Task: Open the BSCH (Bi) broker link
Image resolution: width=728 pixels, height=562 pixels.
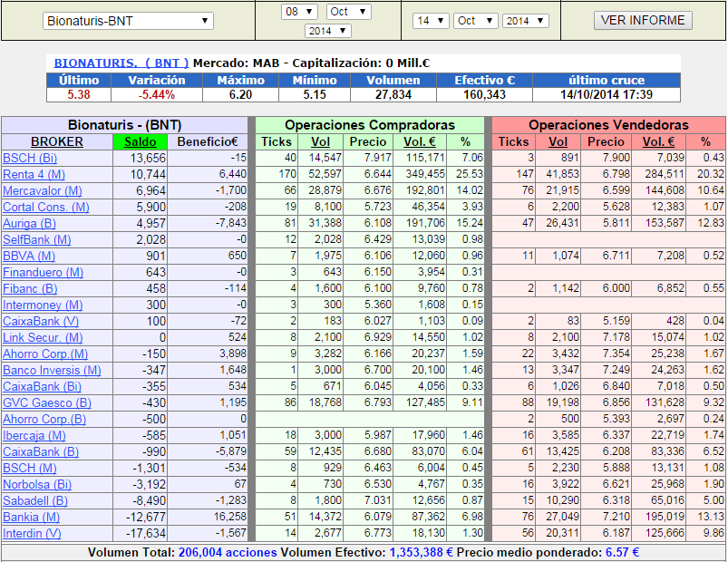Action: [x=30, y=159]
